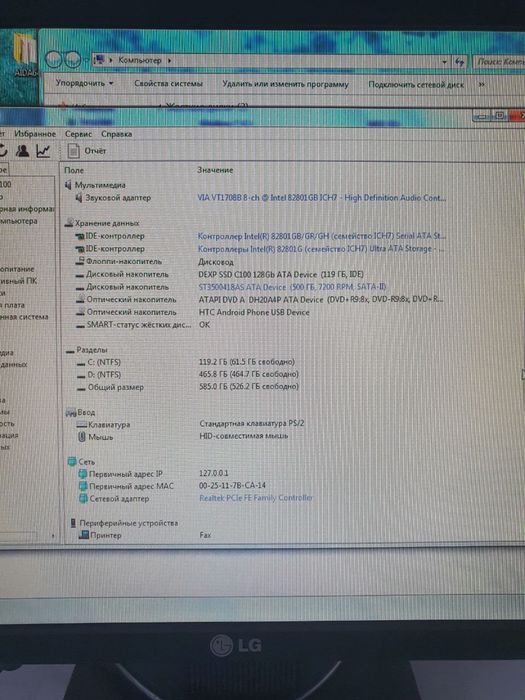Click the Первичный адрес IP row icon
The width and height of the screenshot is (525, 700).
coord(83,474)
